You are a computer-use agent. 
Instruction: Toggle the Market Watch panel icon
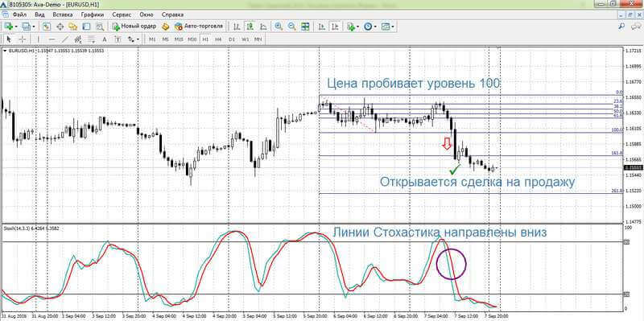(47, 27)
